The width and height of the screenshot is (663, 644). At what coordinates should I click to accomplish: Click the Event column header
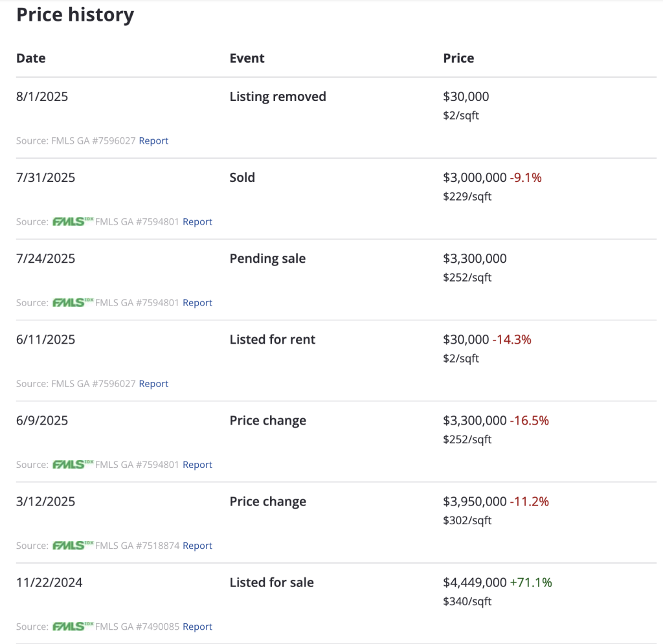click(247, 58)
